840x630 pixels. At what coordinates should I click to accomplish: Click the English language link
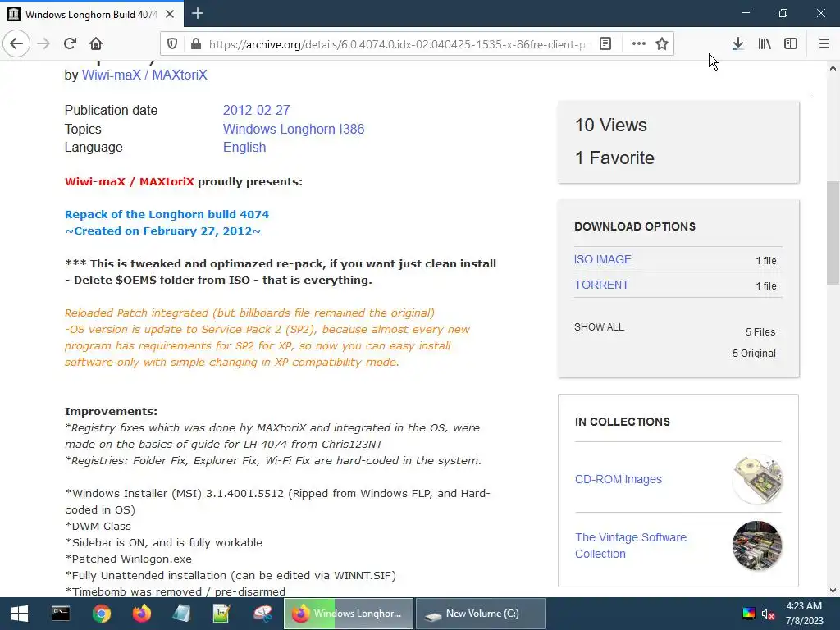click(x=244, y=148)
